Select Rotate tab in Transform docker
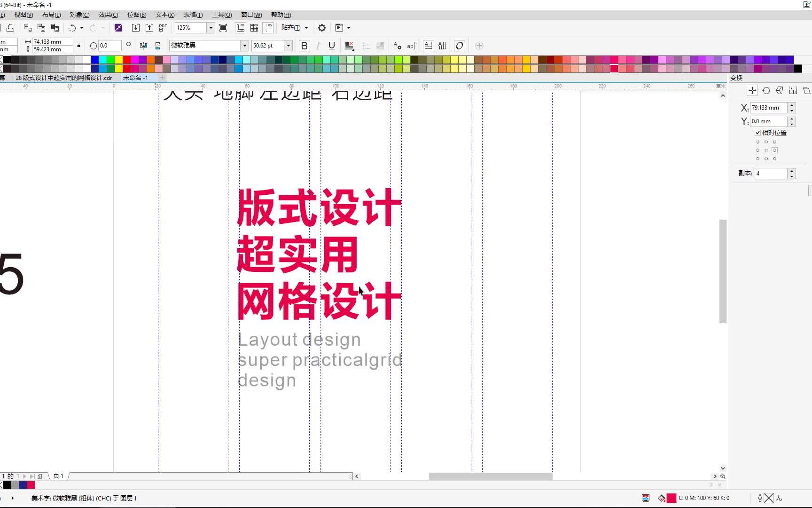 coord(766,90)
